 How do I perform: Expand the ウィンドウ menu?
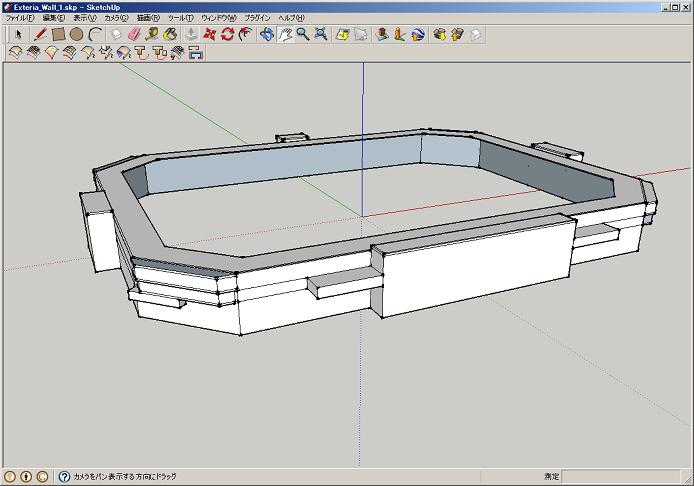pyautogui.click(x=219, y=18)
